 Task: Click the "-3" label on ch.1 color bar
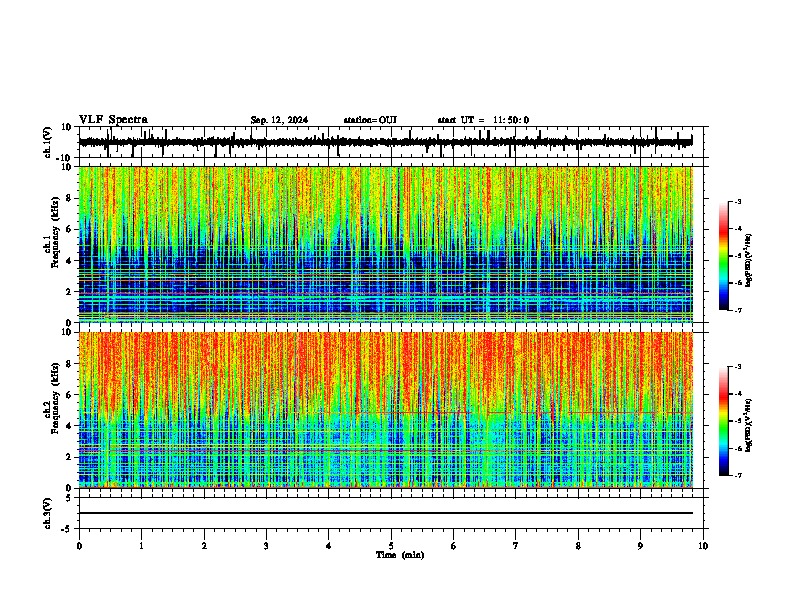tap(738, 201)
